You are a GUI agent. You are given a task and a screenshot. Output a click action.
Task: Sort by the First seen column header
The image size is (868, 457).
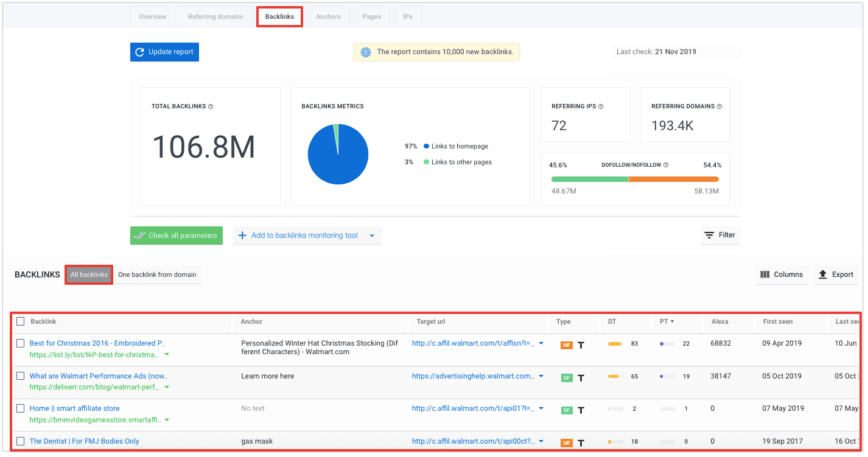pyautogui.click(x=778, y=321)
